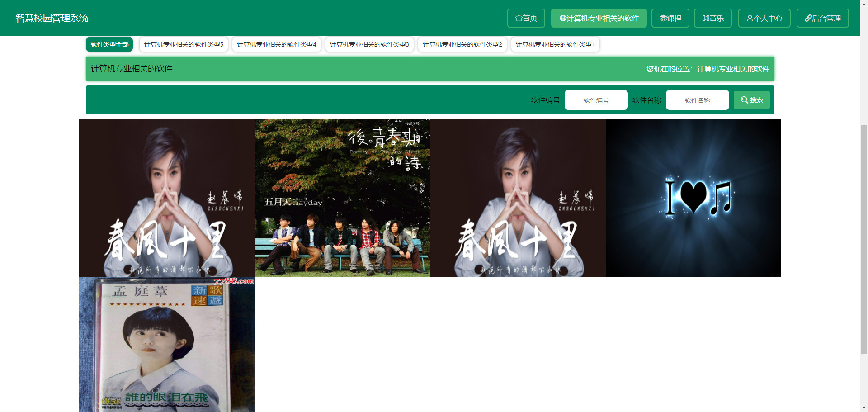Filter by 计算机专业相关的软件类型5
Image resolution: width=868 pixels, height=412 pixels.
pos(184,44)
